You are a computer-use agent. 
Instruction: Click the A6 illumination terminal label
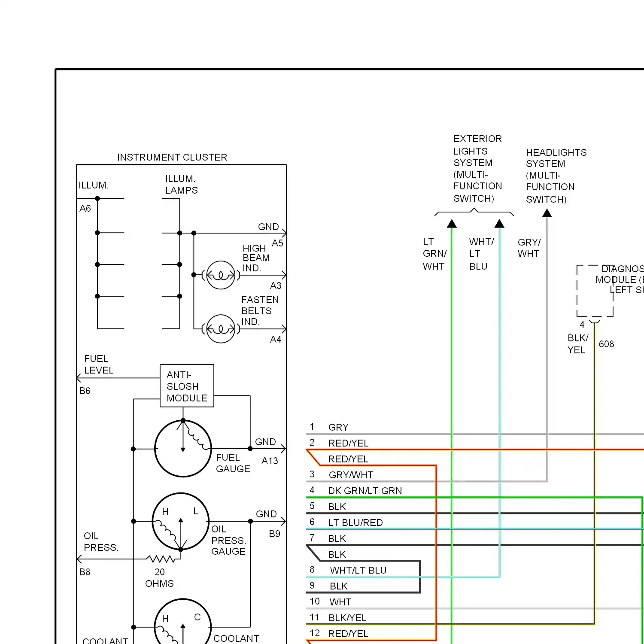pos(85,209)
